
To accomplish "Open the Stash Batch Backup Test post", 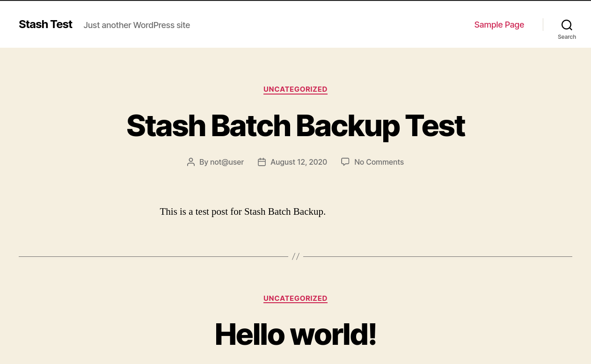I will tap(295, 125).
